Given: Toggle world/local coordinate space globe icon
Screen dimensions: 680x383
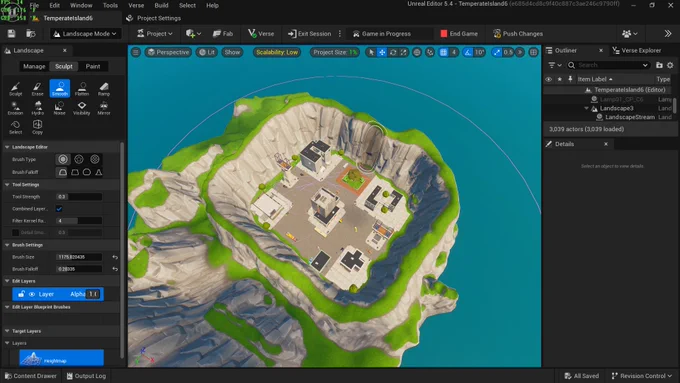Looking at the screenshot, I should pyautogui.click(x=417, y=52).
